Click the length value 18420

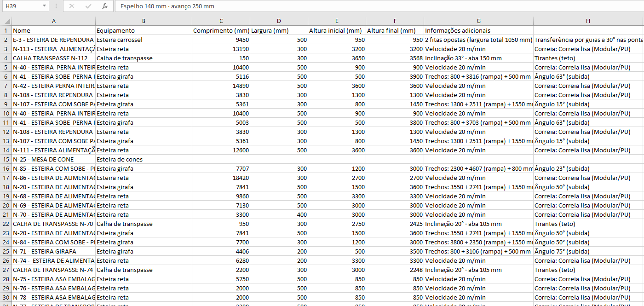[x=221, y=178]
